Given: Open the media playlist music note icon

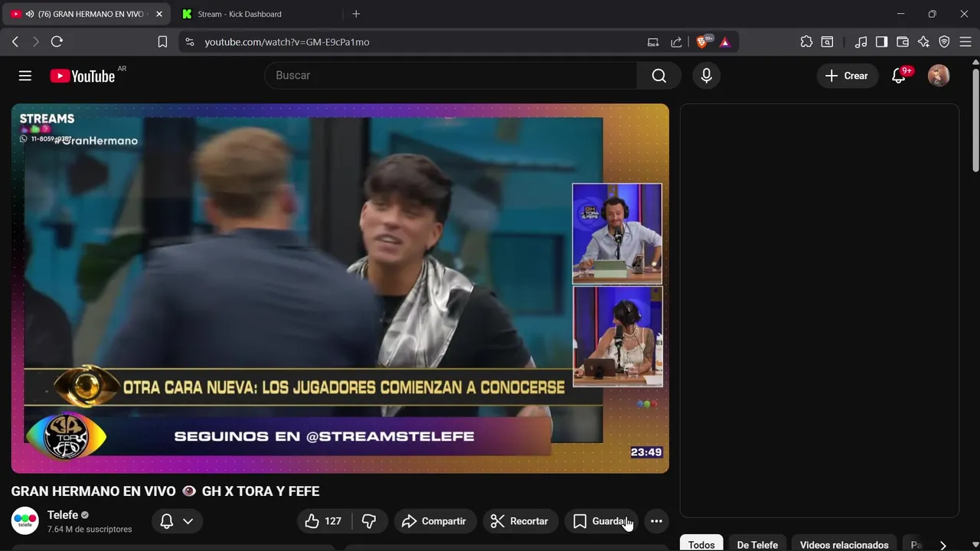Looking at the screenshot, I should click(861, 42).
